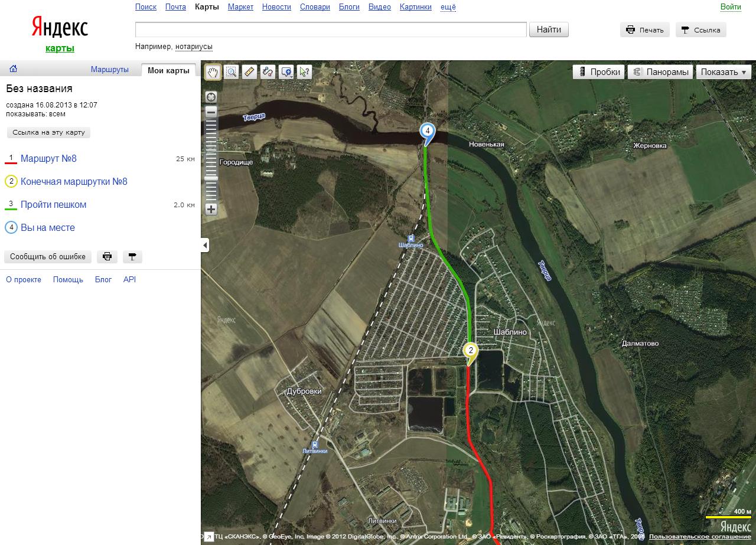Click the green карты logo link
Viewport: 756px width, 545px height.
(60, 48)
